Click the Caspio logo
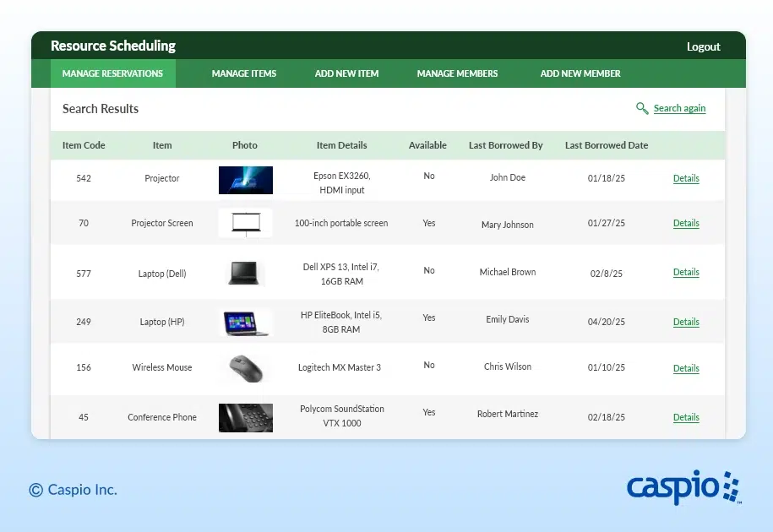Image resolution: width=773 pixels, height=532 pixels. point(683,487)
